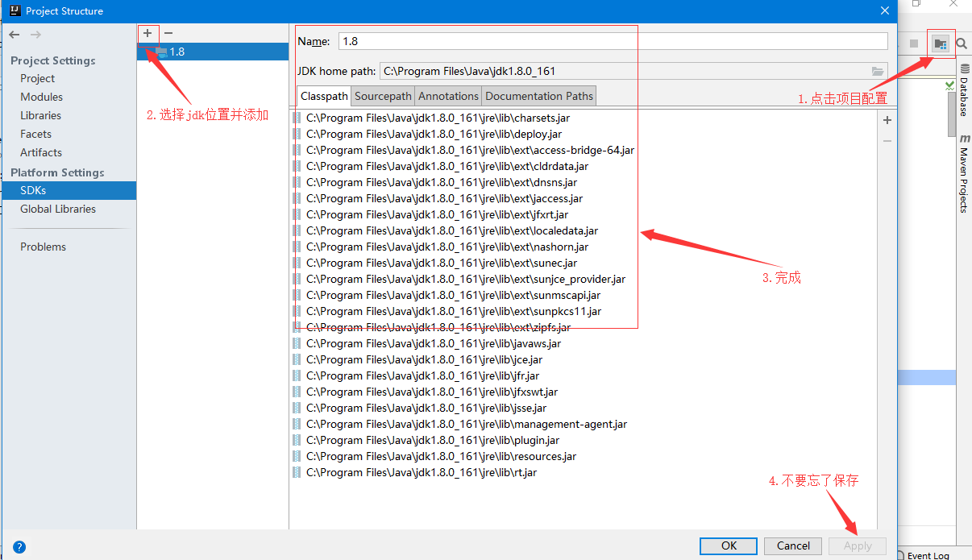Open Project under Project Settings
Viewport: 972px width, 560px height.
38,78
